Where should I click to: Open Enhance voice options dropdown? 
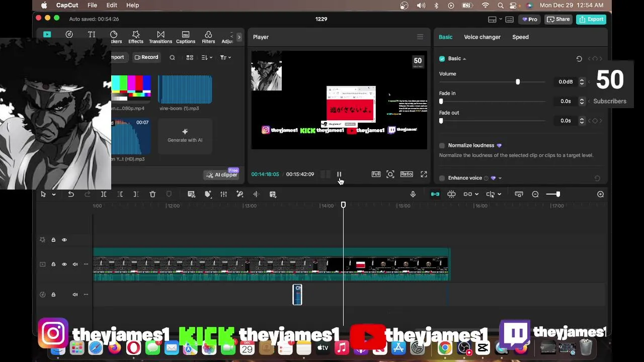click(500, 178)
